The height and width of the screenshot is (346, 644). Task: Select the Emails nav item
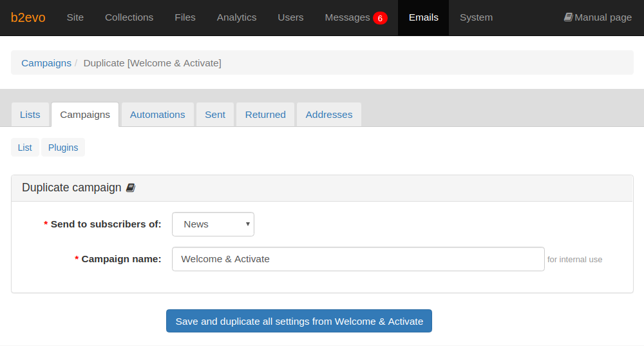(x=424, y=17)
